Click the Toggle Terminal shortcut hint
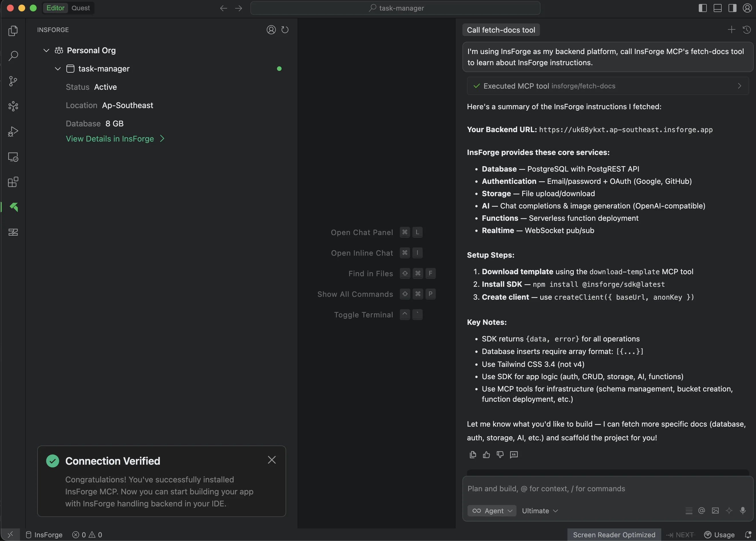Screen dimensions: 756x541 378,315
